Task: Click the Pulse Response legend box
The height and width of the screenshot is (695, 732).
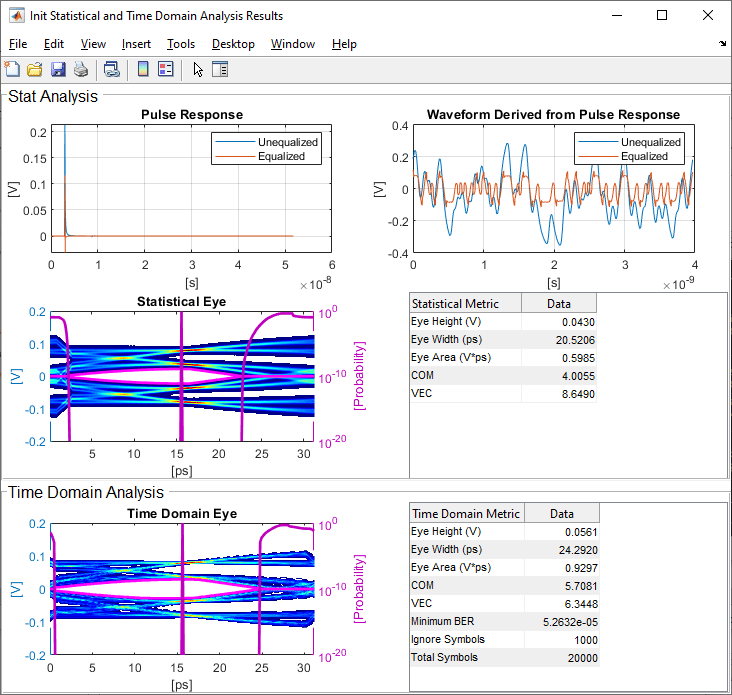Action: click(266, 149)
